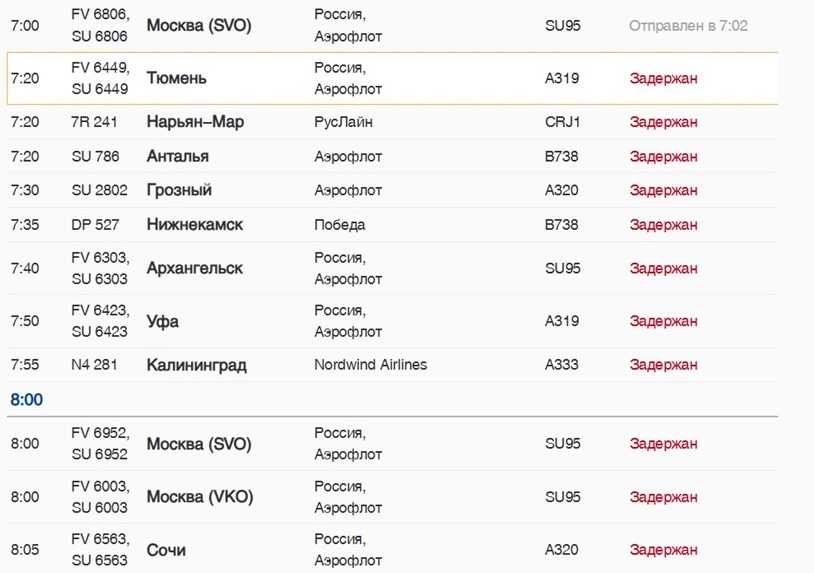Image resolution: width=814 pixels, height=573 pixels.
Task: Open the Тюмень flight row at 7:20
Action: tap(392, 78)
